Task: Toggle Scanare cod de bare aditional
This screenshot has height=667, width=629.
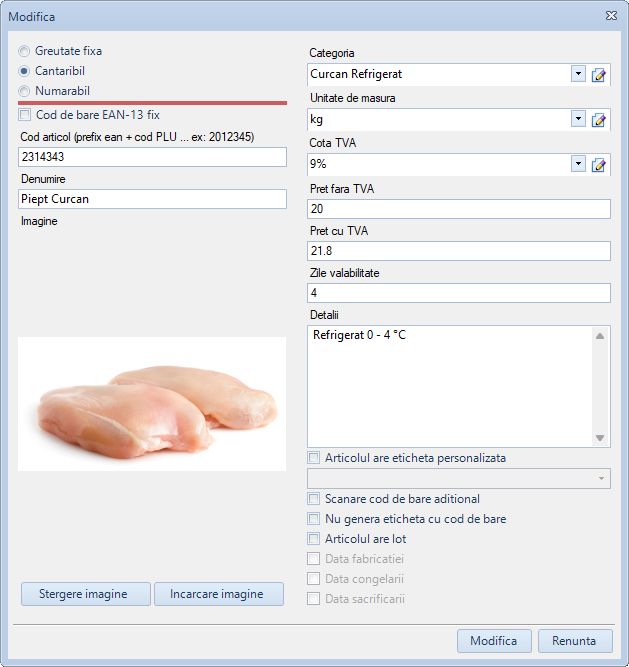Action: tap(314, 499)
